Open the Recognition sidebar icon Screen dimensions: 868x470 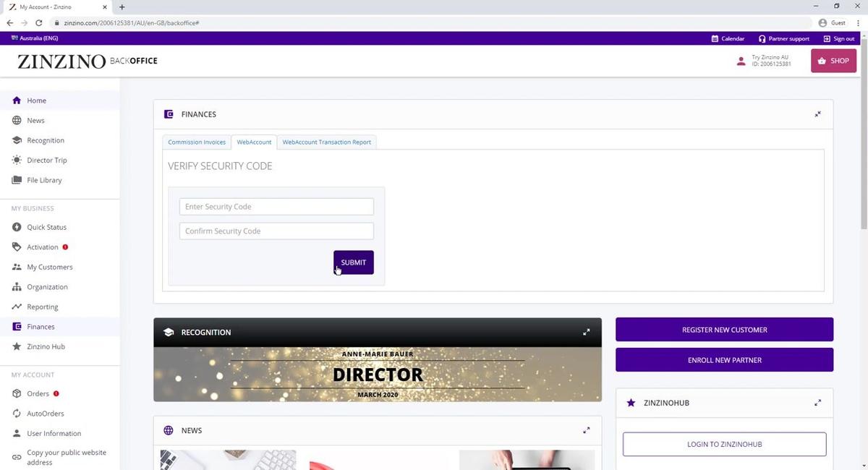pyautogui.click(x=17, y=140)
